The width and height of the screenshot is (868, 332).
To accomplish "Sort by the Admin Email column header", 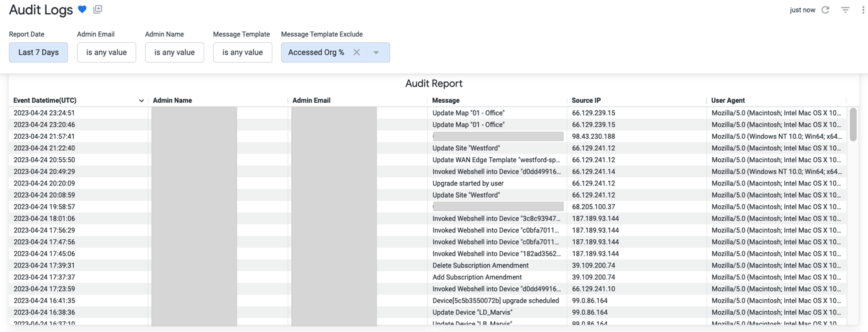I will [311, 100].
